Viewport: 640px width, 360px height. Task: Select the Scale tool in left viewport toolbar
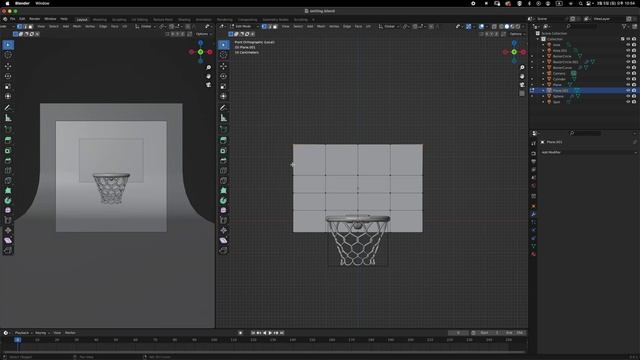point(8,86)
